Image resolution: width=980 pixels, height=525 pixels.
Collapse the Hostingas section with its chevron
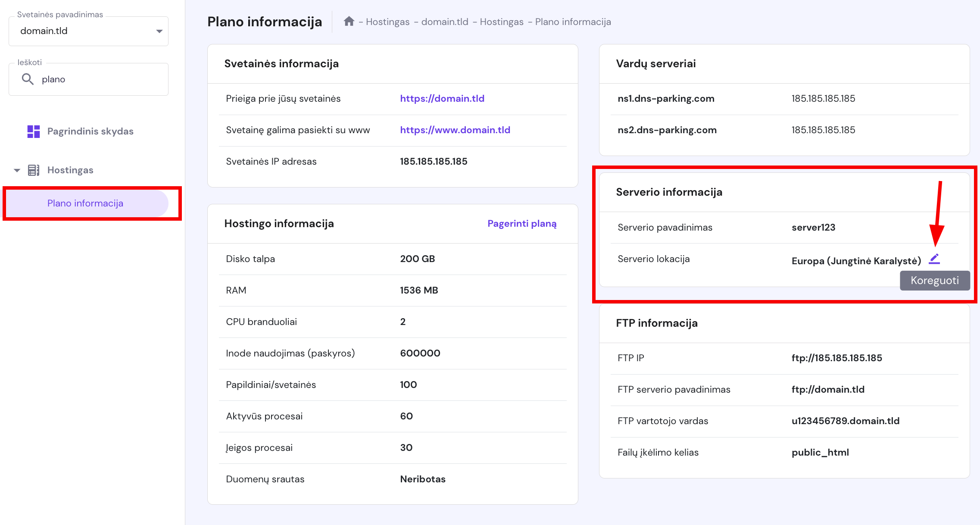[16, 170]
